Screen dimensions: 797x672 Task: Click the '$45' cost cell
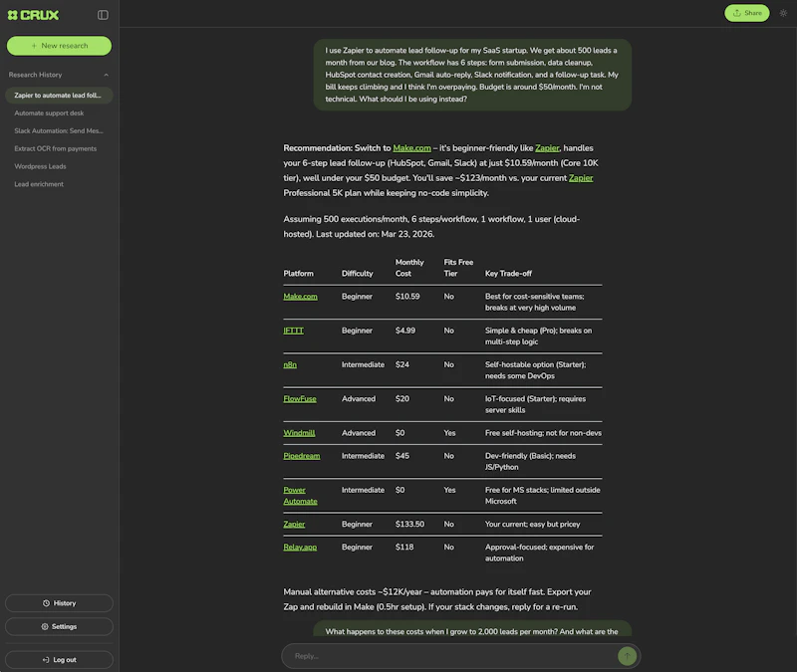[402, 456]
